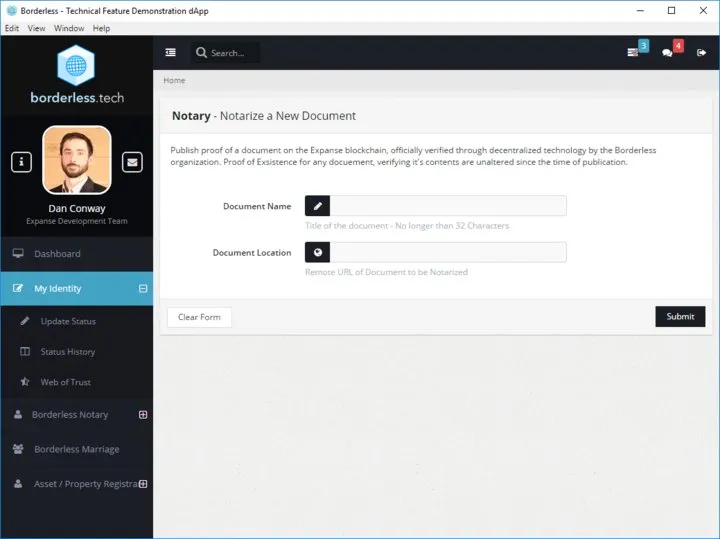Click the Borderless Marriage group icon
The height and width of the screenshot is (539, 720).
click(18, 449)
